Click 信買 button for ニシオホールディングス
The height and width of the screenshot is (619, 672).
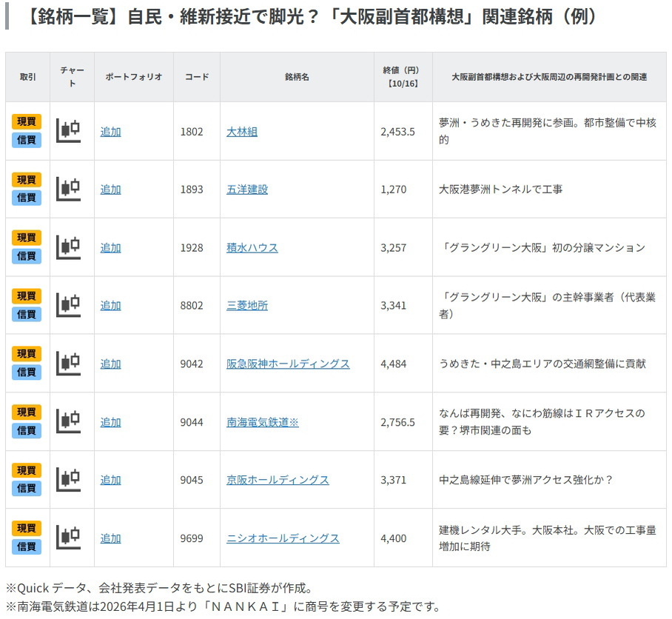click(27, 546)
